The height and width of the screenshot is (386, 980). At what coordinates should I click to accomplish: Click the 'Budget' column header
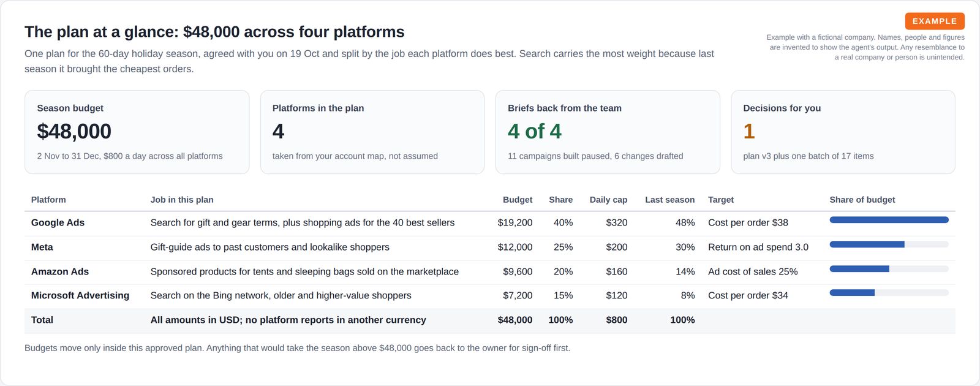tap(518, 200)
